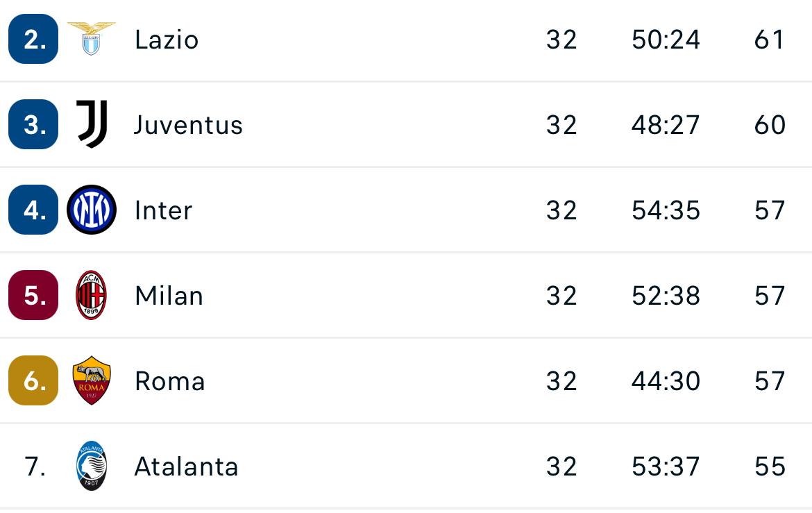Screen dimensions: 812x513
Task: Click the AC Milan crest
Action: click(x=91, y=296)
